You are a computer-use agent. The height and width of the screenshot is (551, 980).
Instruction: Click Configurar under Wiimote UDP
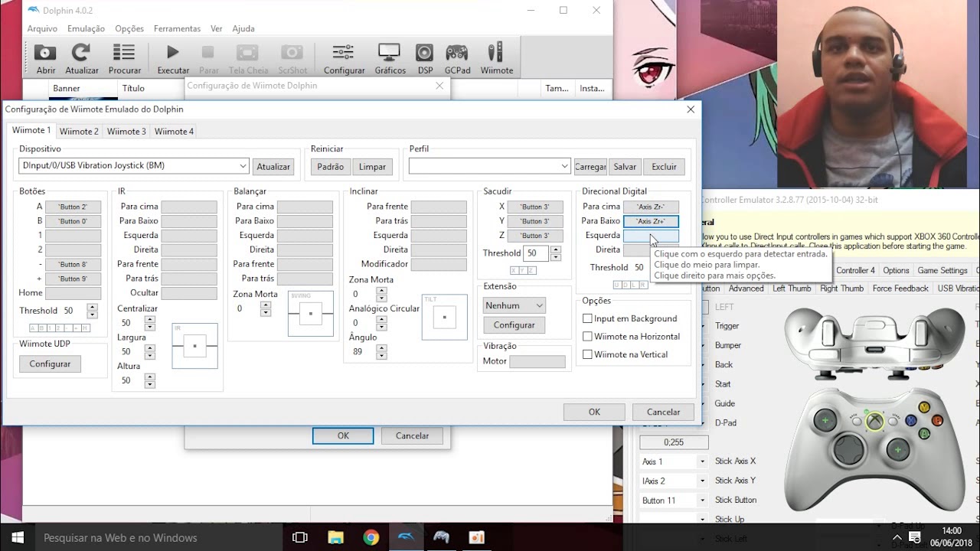tap(50, 364)
